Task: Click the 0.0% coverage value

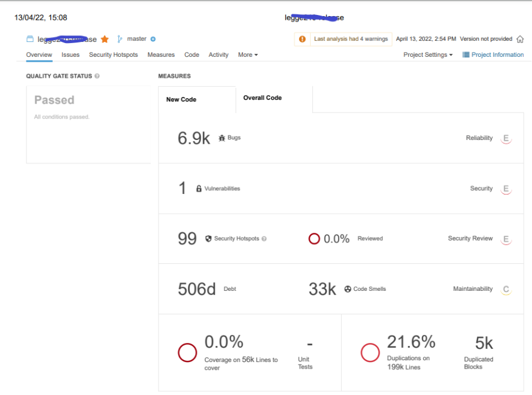Action: tap(224, 342)
